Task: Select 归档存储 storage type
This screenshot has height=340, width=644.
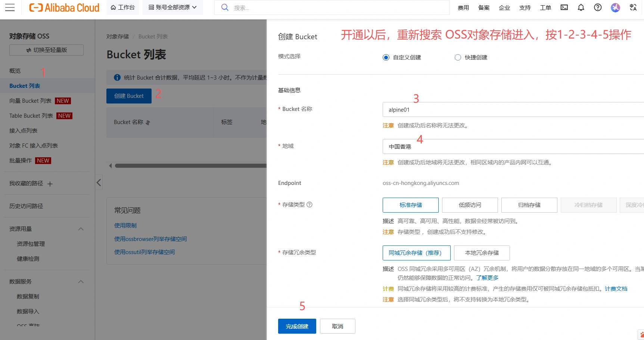Action: [x=529, y=205]
